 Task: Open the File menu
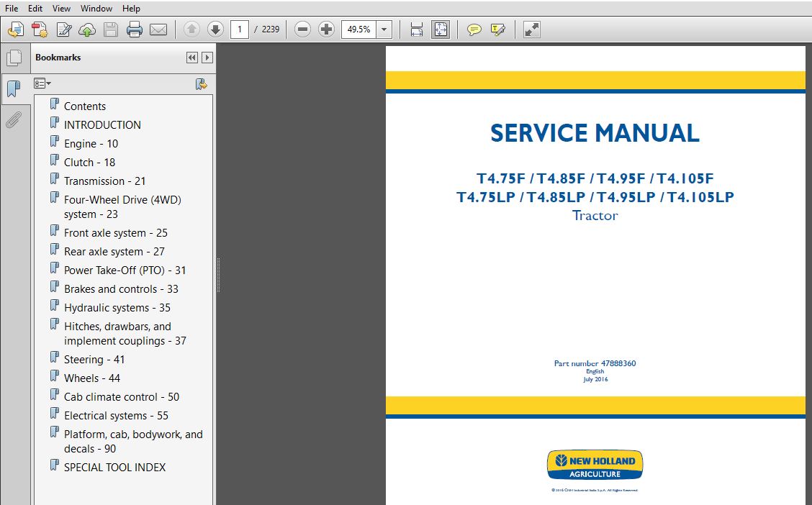coord(12,9)
